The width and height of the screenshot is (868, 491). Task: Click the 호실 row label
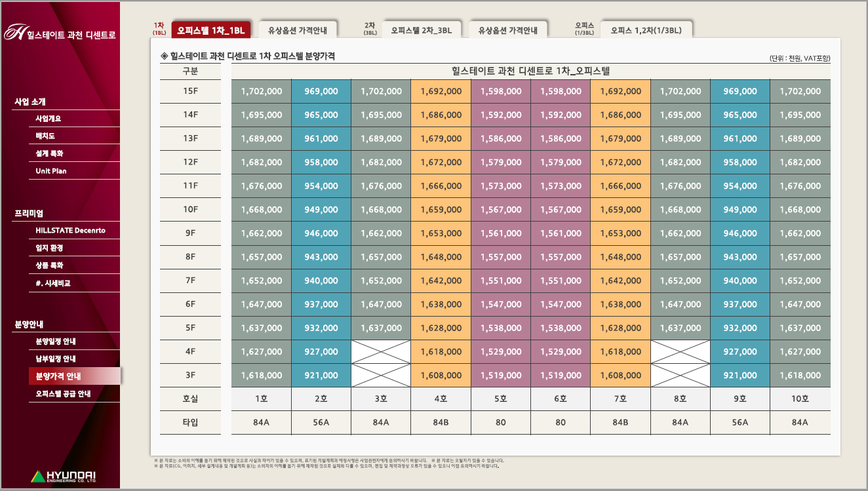pos(190,399)
